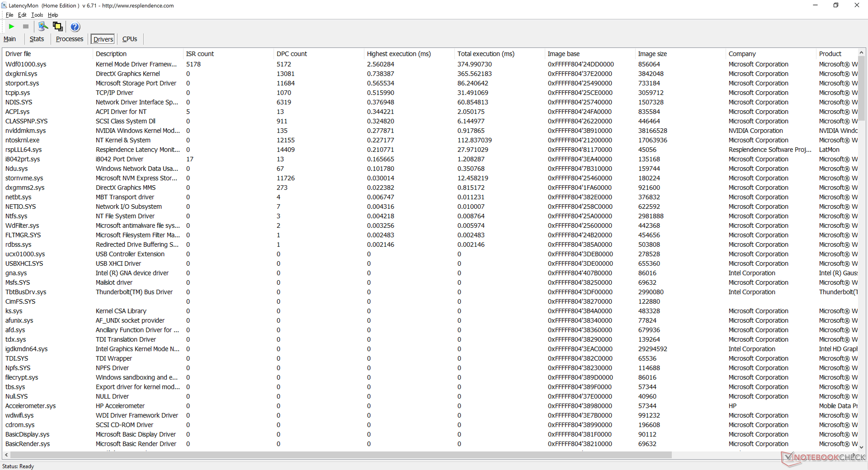Select the tcpip.sys driver row

429,93
